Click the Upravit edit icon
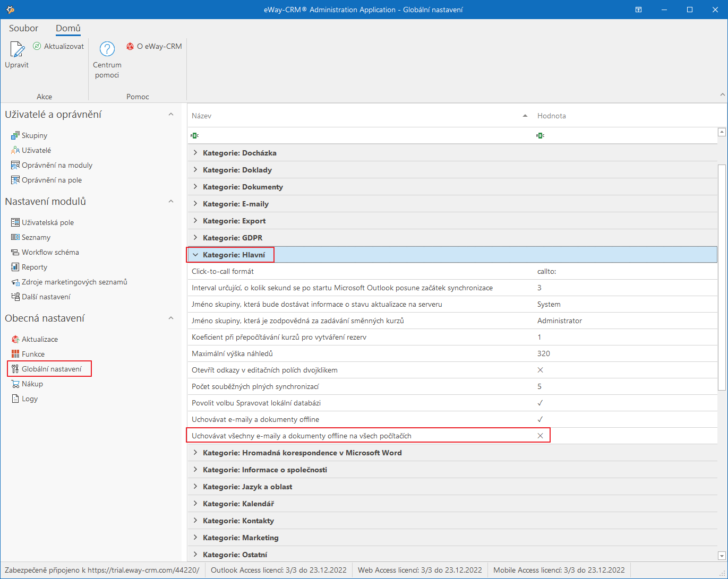Screen dimensions: 728x579 16,49
